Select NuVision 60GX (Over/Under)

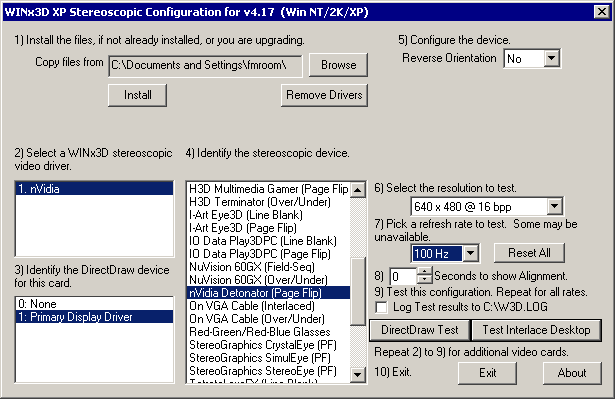click(x=268, y=280)
